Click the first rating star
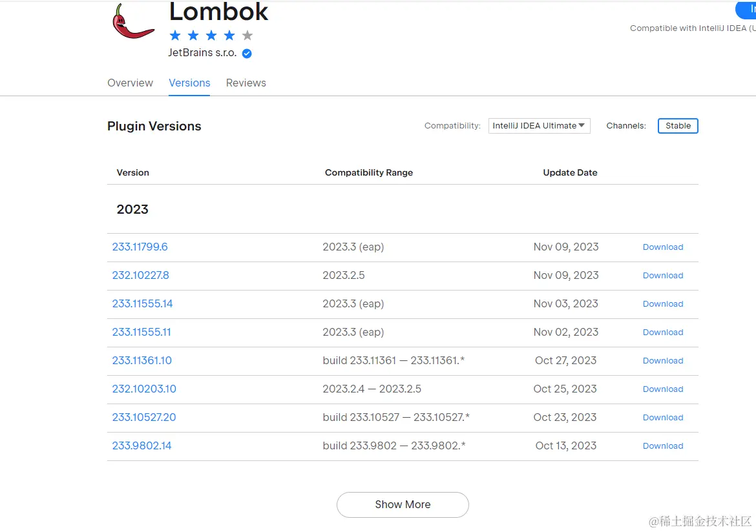 tap(175, 35)
